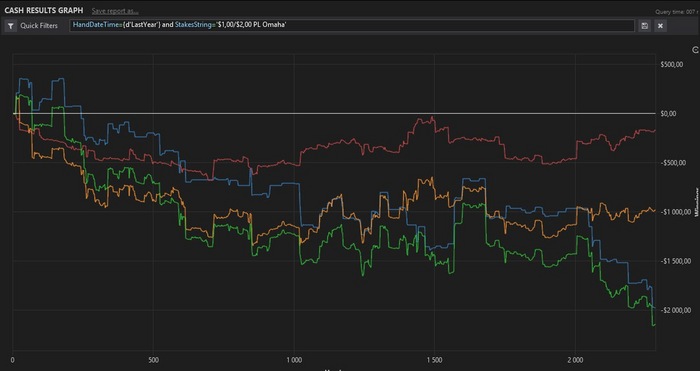This screenshot has height=371, width=700.
Task: Save the current filter using floppy icon
Action: pyautogui.click(x=645, y=26)
